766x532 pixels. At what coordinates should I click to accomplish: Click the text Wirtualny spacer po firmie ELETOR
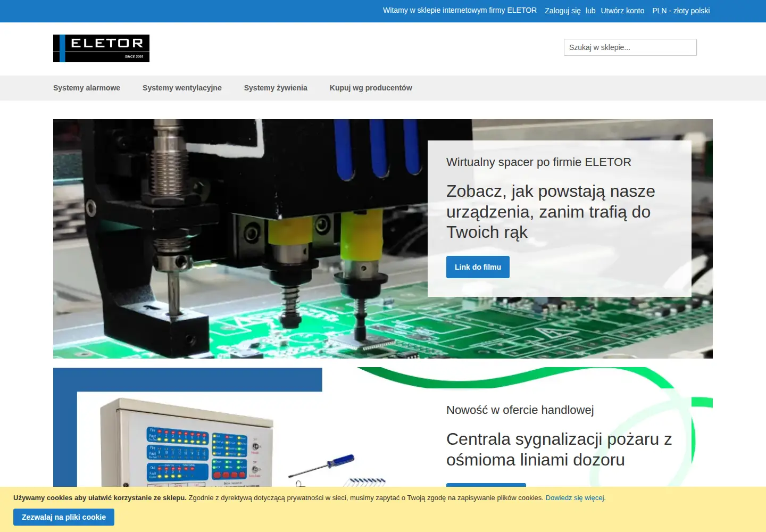[x=539, y=162]
